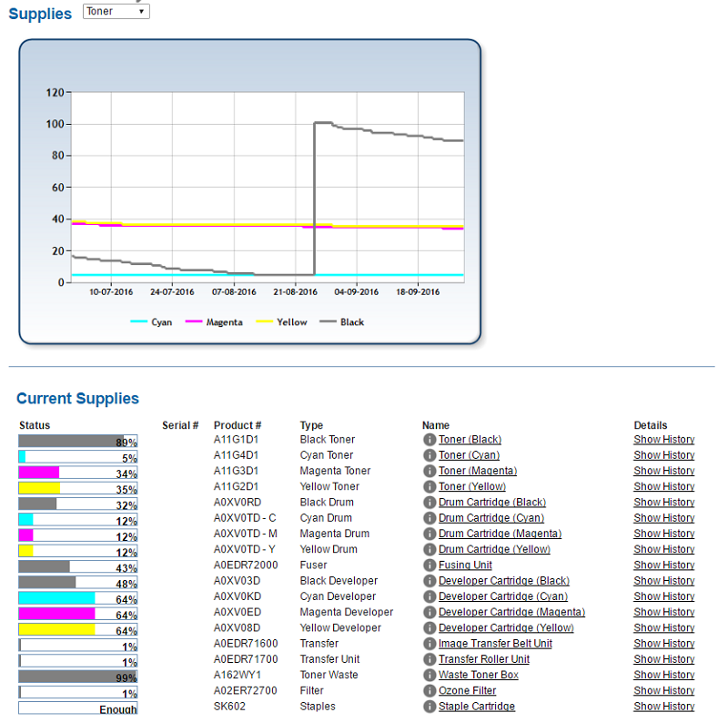The width and height of the screenshot is (728, 723).
Task: Show History for Cyan Toner row
Action: 664,455
